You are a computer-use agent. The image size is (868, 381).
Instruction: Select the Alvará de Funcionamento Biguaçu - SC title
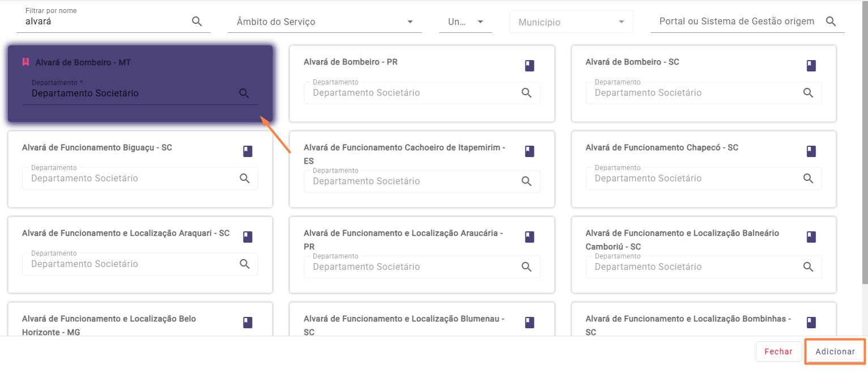click(97, 147)
